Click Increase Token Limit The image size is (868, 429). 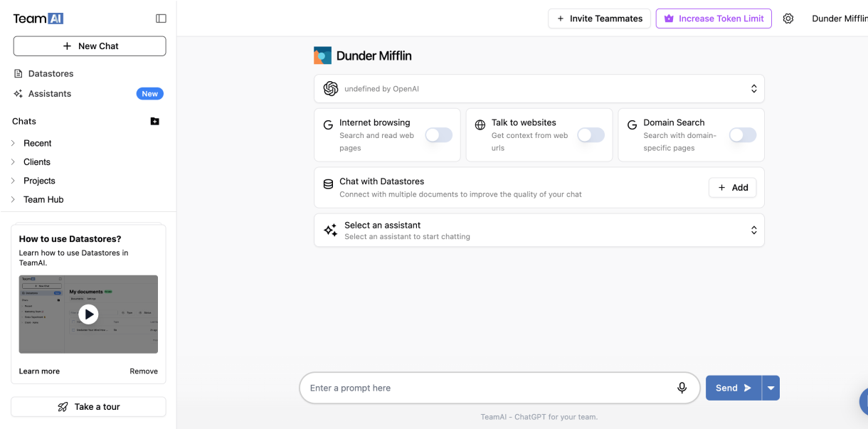(713, 18)
